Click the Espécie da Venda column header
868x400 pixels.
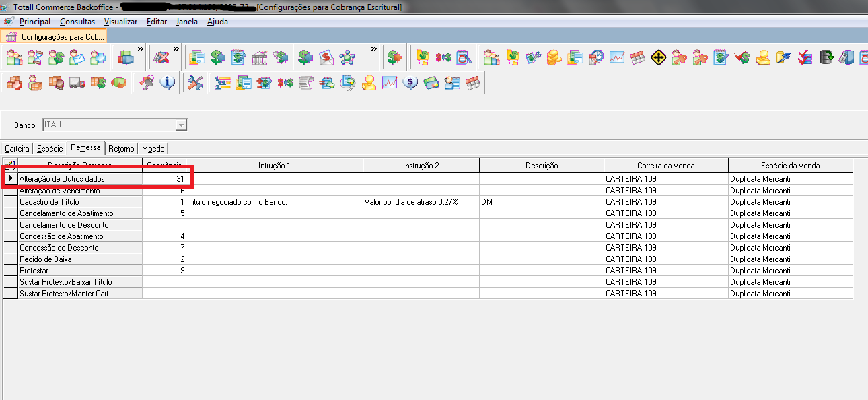pyautogui.click(x=791, y=166)
